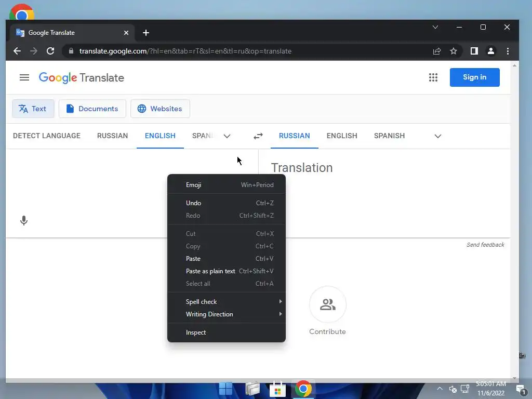Open the muted volume tray icon
Image resolution: width=532 pixels, height=399 pixels.
(x=453, y=389)
